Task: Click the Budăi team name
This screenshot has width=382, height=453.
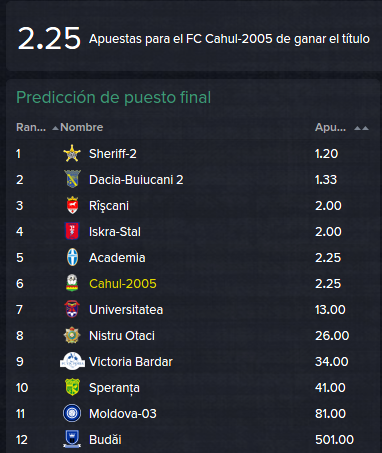Action: [x=105, y=440]
